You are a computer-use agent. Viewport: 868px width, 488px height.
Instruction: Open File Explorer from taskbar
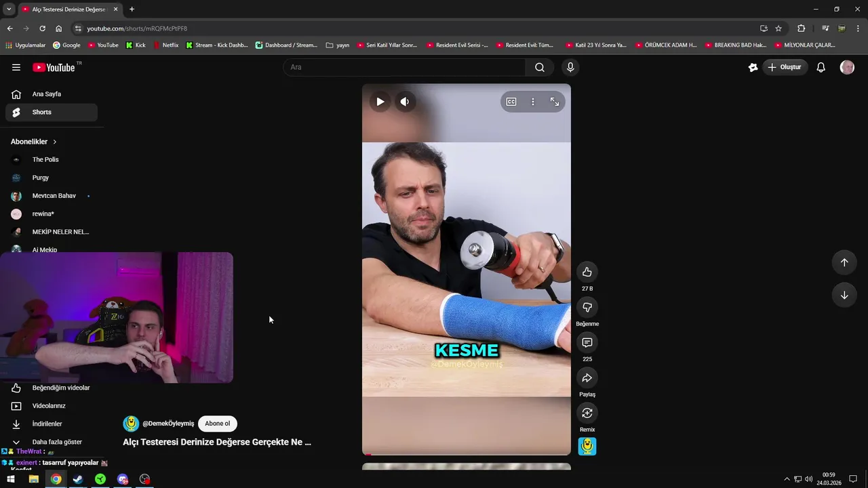(33, 479)
